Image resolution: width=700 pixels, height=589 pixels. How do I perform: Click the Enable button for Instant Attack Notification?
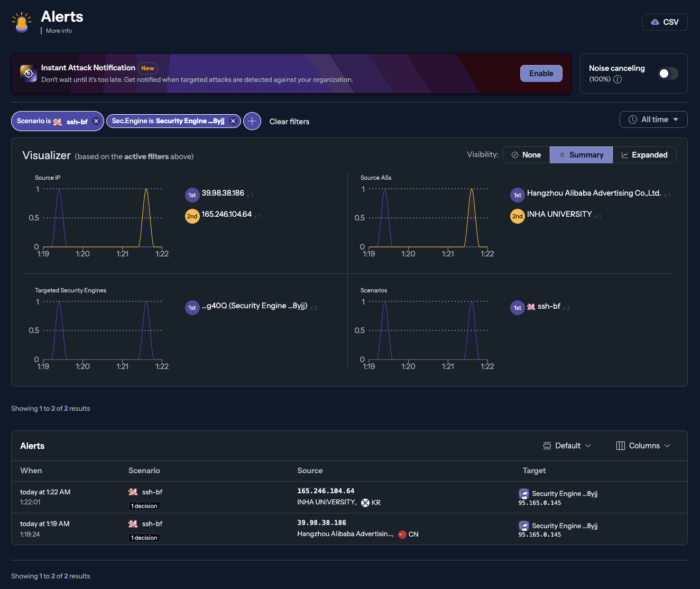pos(541,73)
